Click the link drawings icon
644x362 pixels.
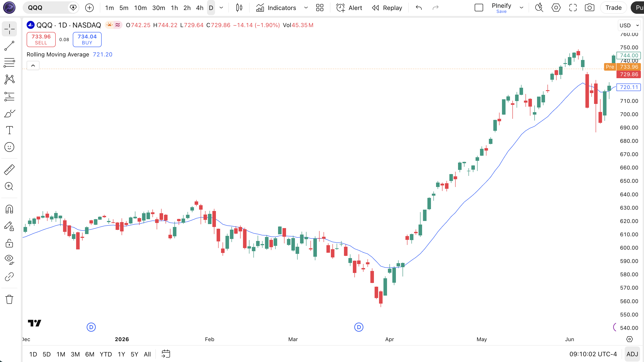click(9, 277)
